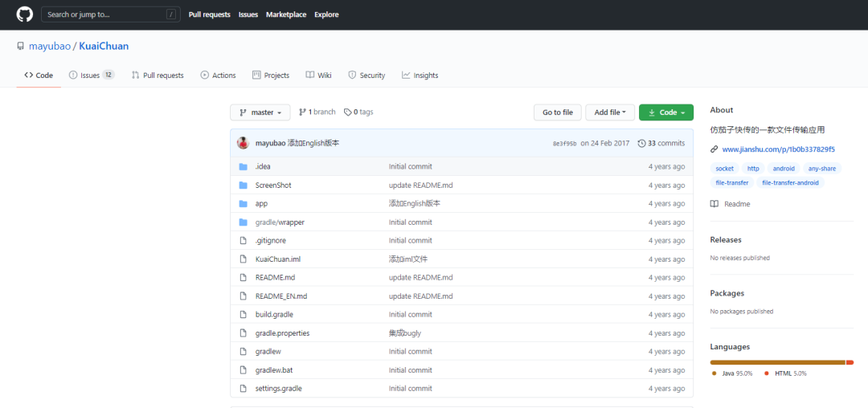Click the file-transfer topic tag
The image size is (868, 408).
pos(732,182)
